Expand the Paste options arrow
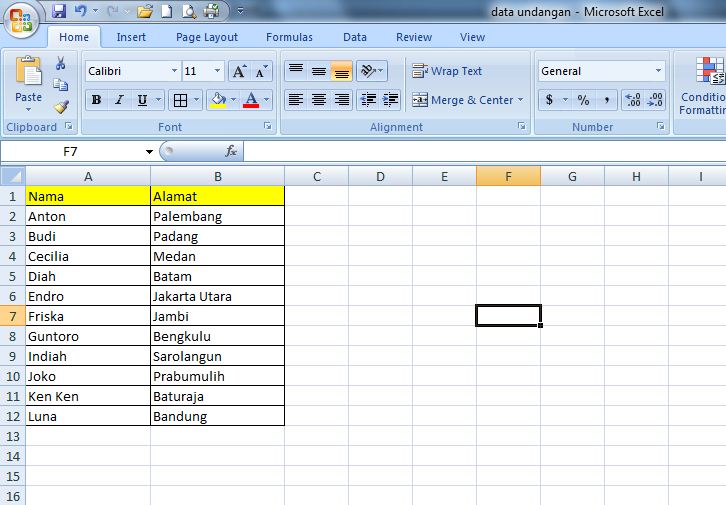 tap(28, 110)
